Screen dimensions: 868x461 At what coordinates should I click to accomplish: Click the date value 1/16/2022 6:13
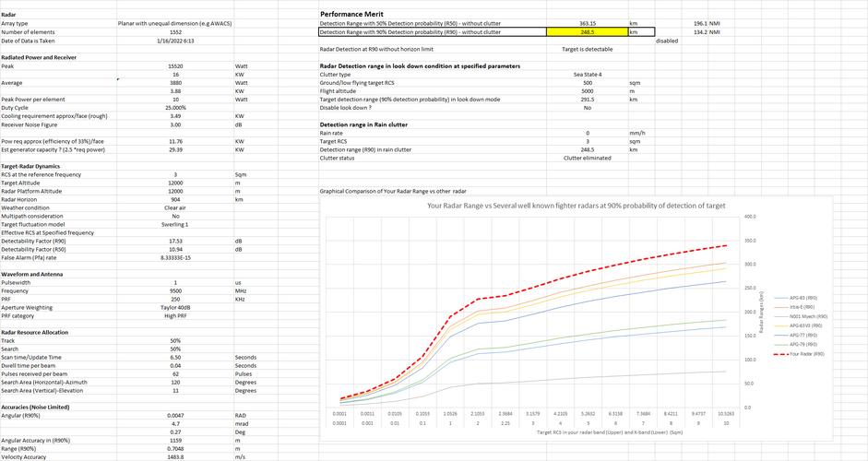pyautogui.click(x=175, y=41)
